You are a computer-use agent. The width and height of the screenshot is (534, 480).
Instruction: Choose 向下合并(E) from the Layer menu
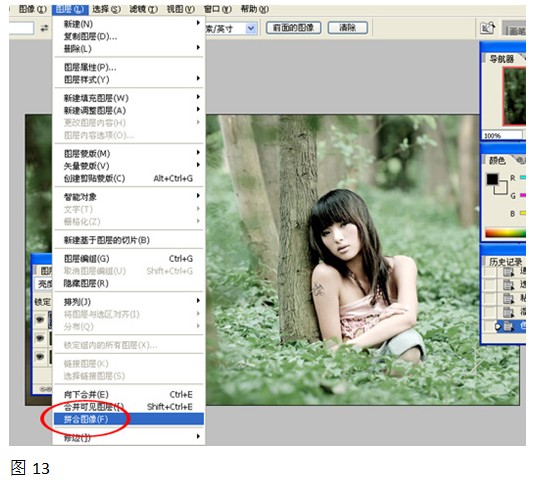(x=129, y=394)
